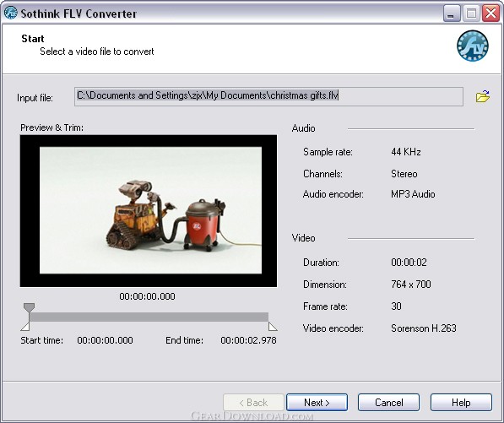Viewport: 504px width, 423px height.
Task: Cancel the conversion wizard
Action: pos(388,403)
